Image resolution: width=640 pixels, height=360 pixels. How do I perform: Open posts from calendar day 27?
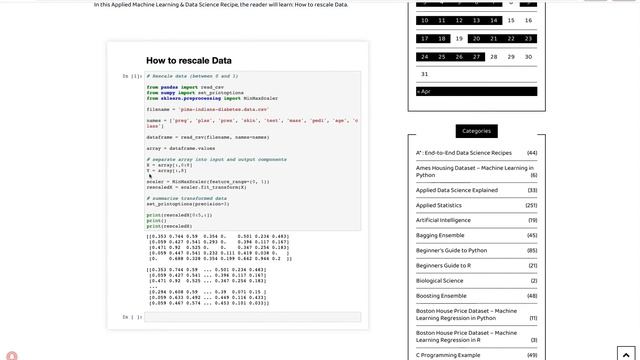(476, 57)
